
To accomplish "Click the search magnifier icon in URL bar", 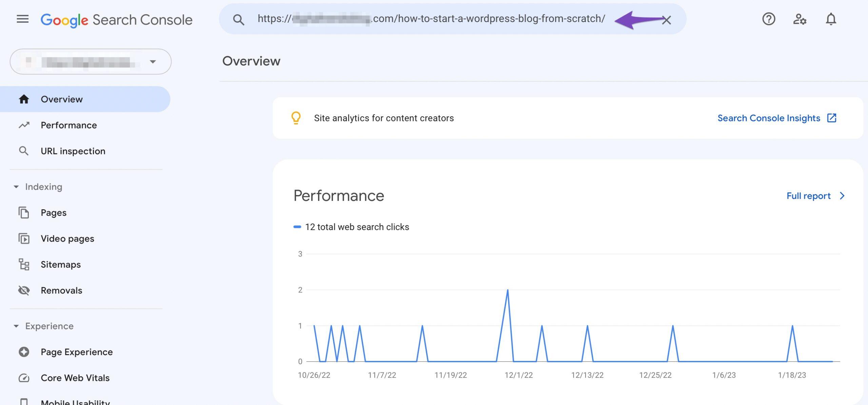I will coord(238,20).
